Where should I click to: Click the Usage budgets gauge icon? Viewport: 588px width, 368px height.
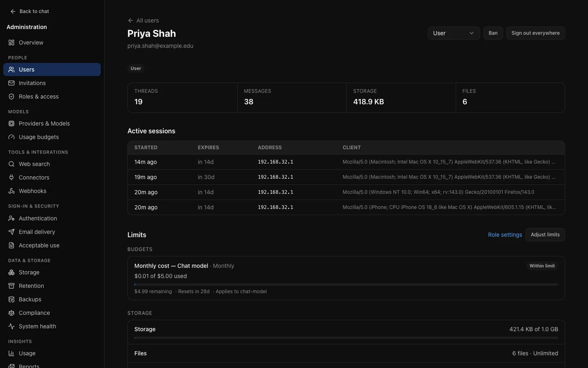pos(11,137)
